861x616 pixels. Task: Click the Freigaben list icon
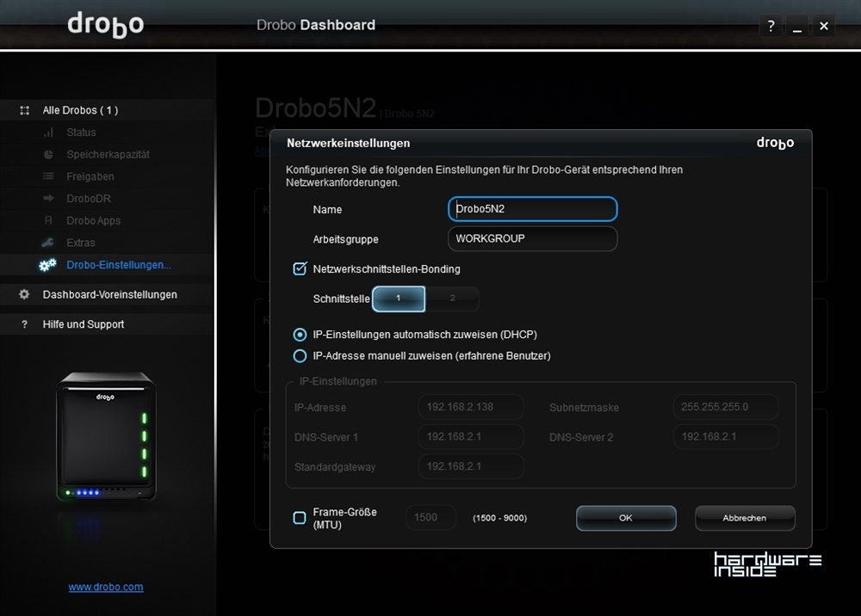[x=49, y=176]
